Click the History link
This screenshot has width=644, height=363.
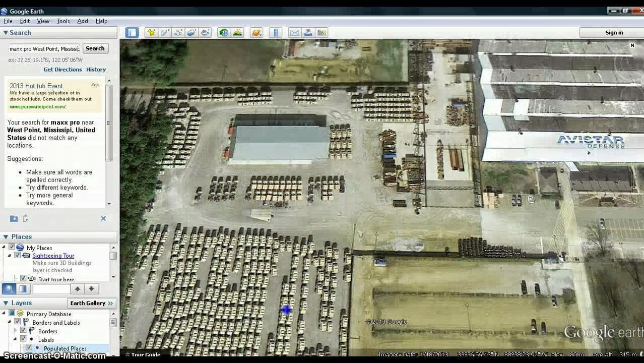(96, 70)
